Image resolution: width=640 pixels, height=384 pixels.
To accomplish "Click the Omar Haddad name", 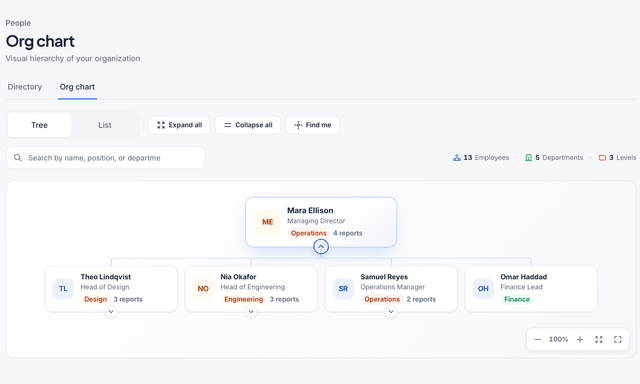I will point(524,277).
